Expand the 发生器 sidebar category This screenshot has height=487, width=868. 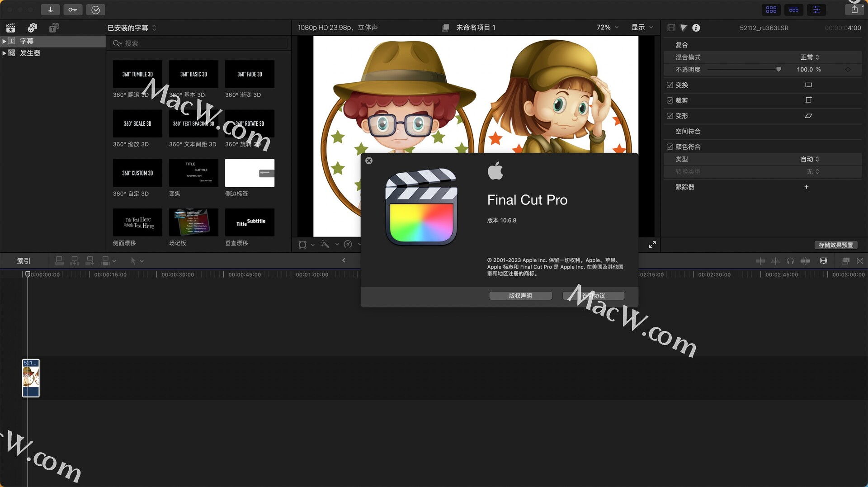pyautogui.click(x=4, y=53)
